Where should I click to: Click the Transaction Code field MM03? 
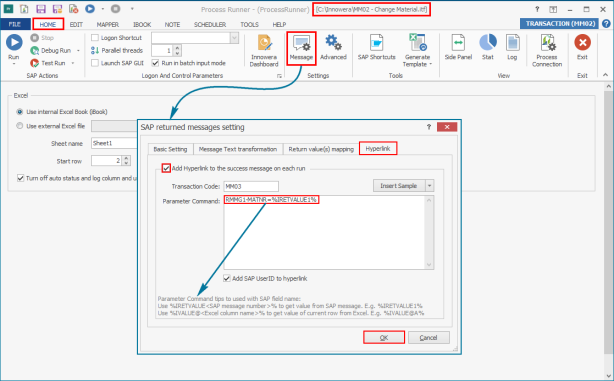tap(251, 186)
